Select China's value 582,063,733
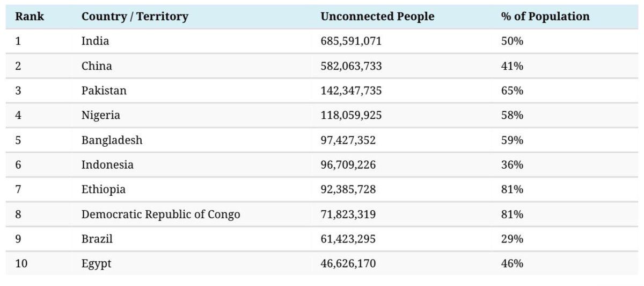This screenshot has height=286, width=644. (x=351, y=66)
